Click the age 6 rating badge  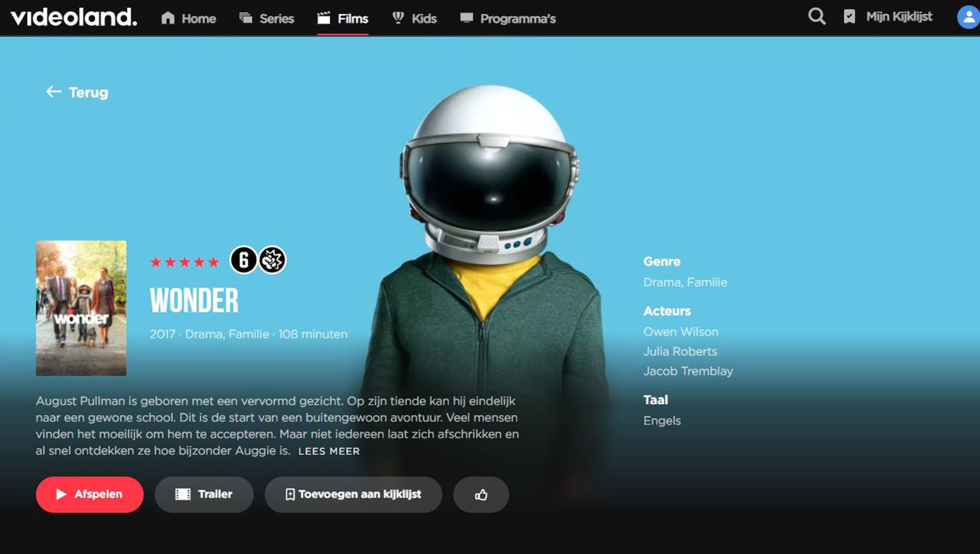(x=244, y=260)
